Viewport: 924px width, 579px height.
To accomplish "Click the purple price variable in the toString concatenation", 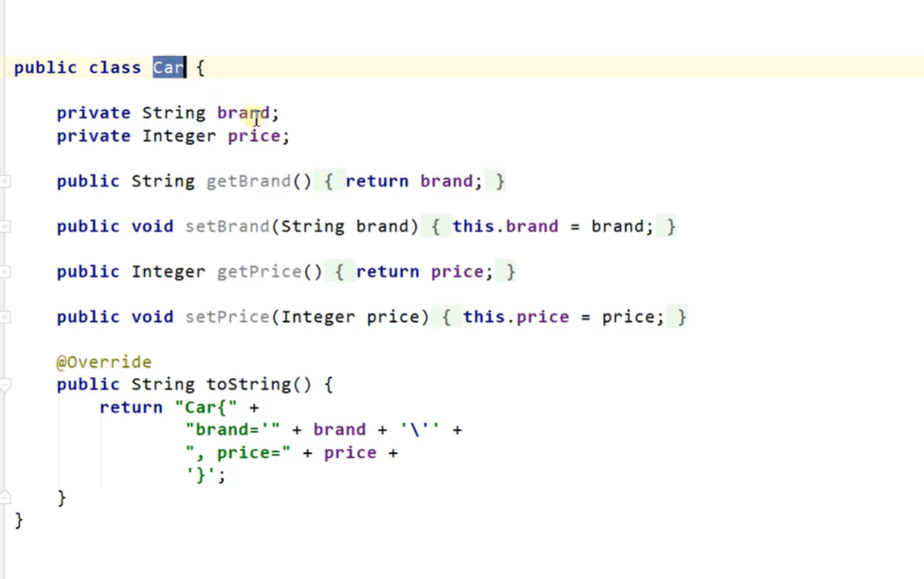I will click(350, 452).
